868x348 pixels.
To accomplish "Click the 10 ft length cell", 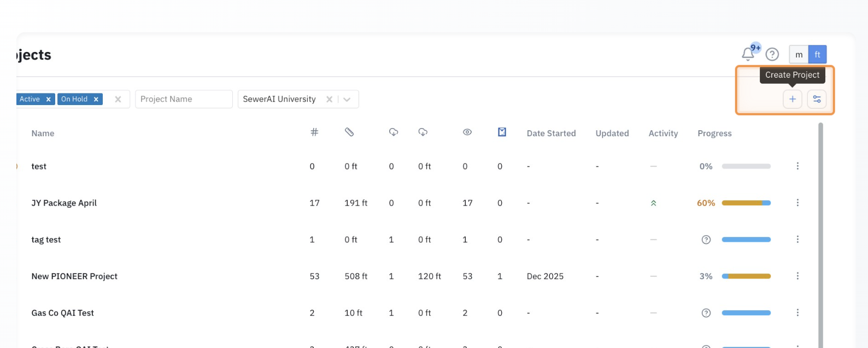I will [353, 313].
